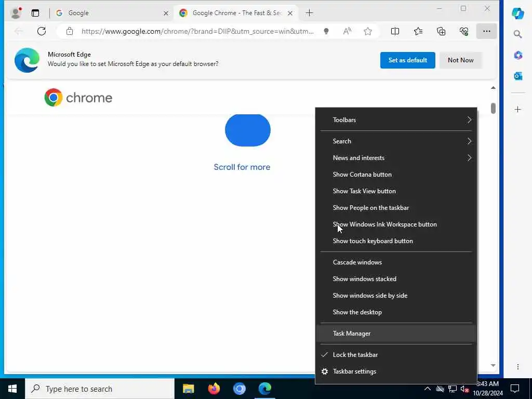Toggle Show People on the taskbar
This screenshot has height=399, width=532.
pos(396,208)
